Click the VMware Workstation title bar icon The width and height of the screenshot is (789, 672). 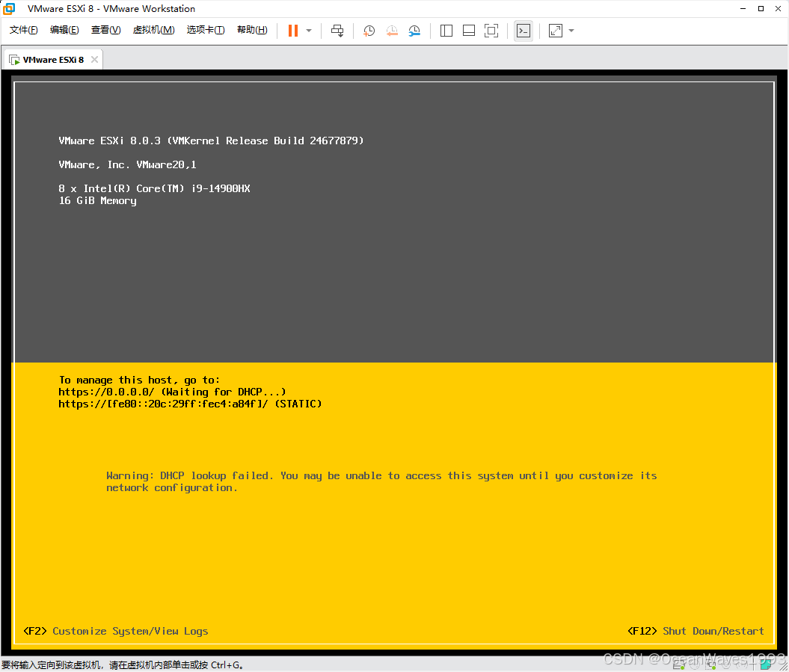(8, 8)
